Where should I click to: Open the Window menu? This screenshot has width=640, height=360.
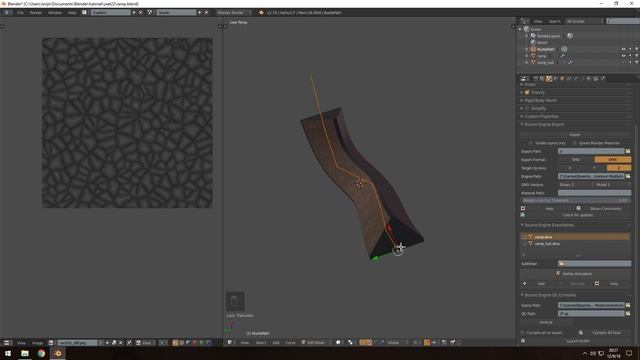[x=55, y=13]
